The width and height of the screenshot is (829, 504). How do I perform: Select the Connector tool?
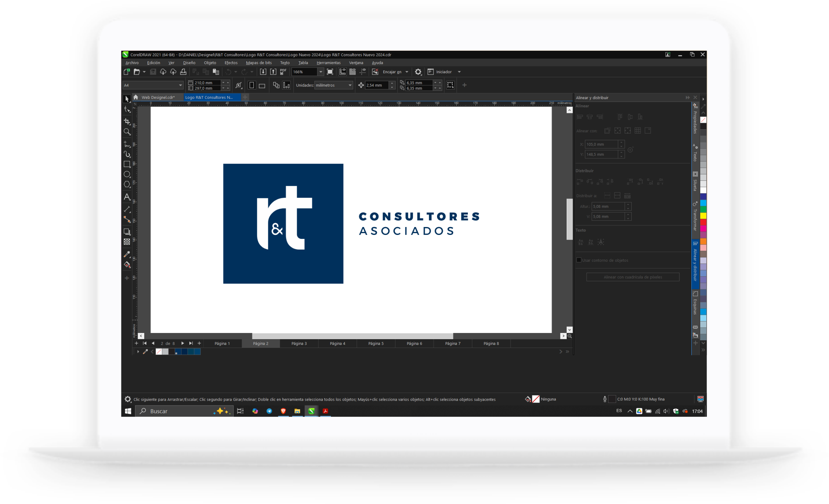(127, 220)
